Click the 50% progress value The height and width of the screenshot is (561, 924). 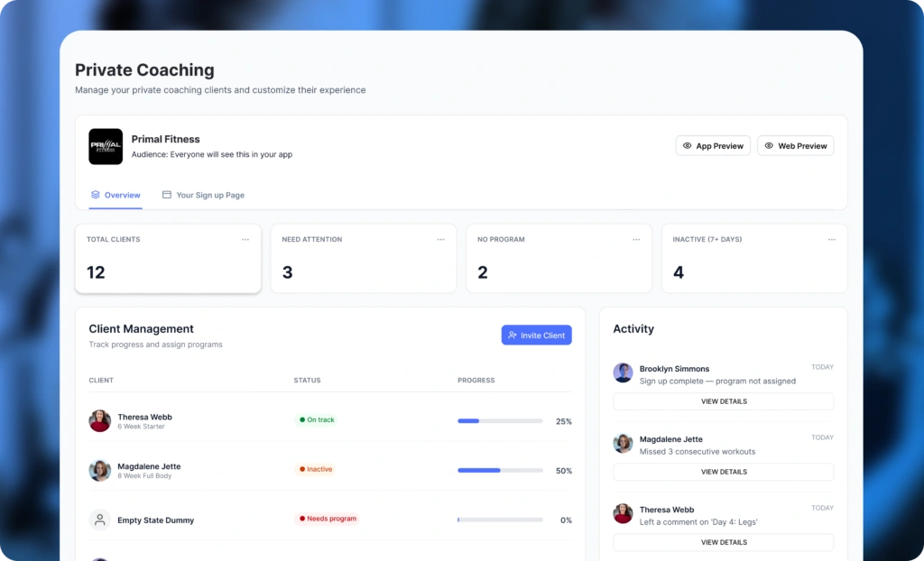(x=563, y=471)
